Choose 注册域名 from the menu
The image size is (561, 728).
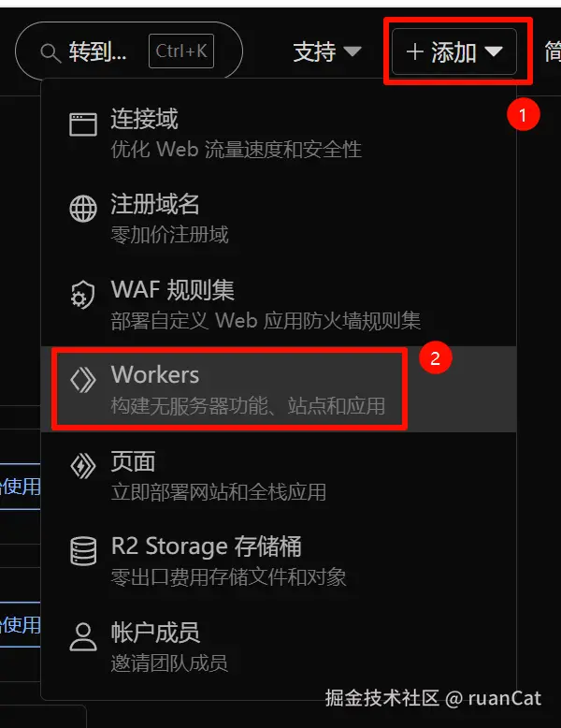click(279, 218)
